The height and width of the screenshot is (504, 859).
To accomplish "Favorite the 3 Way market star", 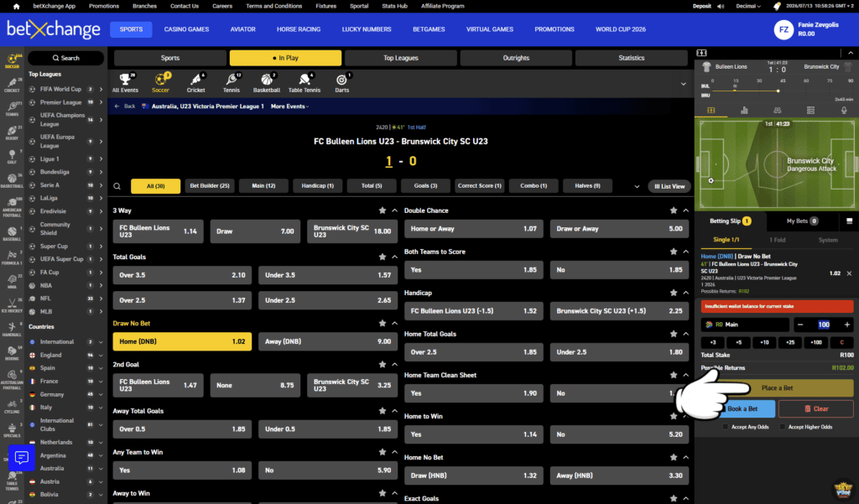I will pos(383,210).
